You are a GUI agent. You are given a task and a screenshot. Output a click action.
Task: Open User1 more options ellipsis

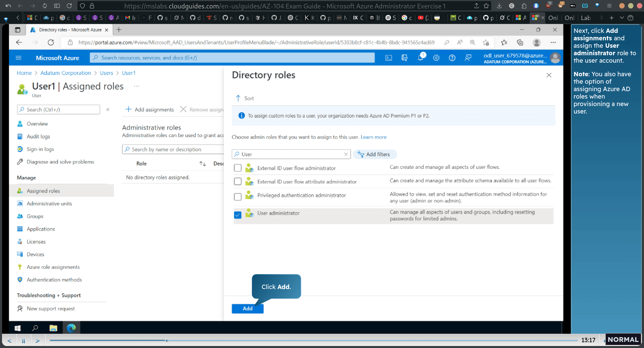(136, 86)
